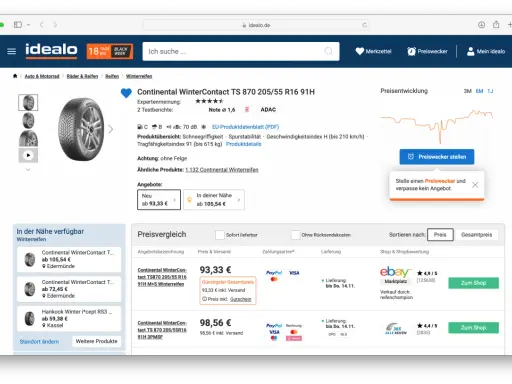Open Mein idealo account
The image size is (512, 384).
(486, 51)
